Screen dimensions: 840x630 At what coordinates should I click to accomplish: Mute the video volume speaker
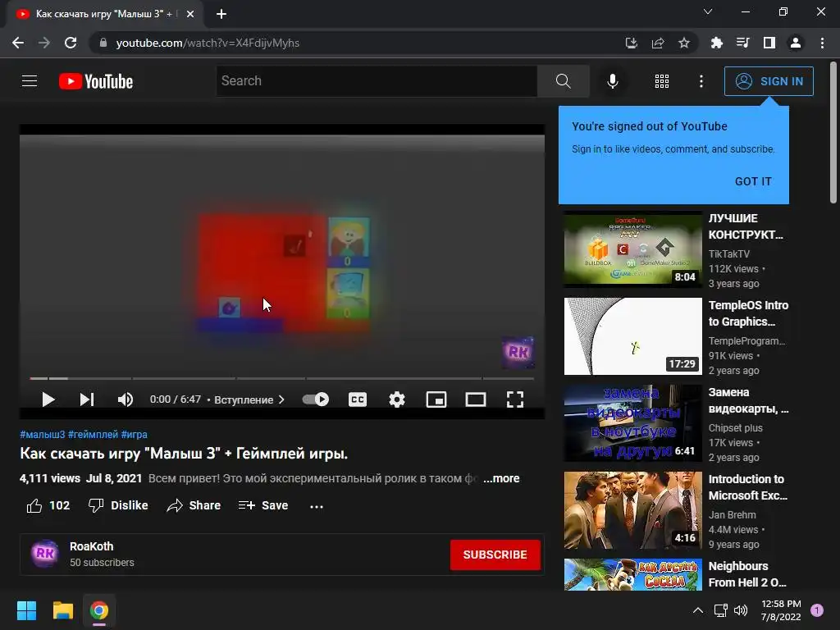pyautogui.click(x=126, y=399)
